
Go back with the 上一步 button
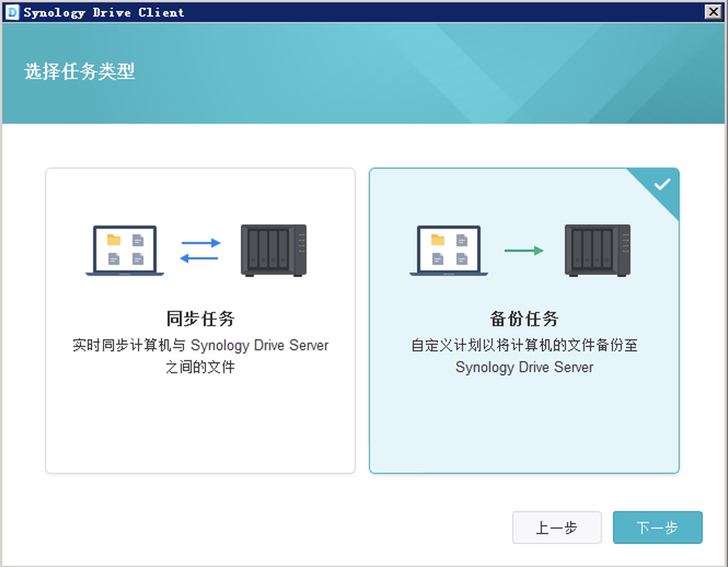pos(557,528)
